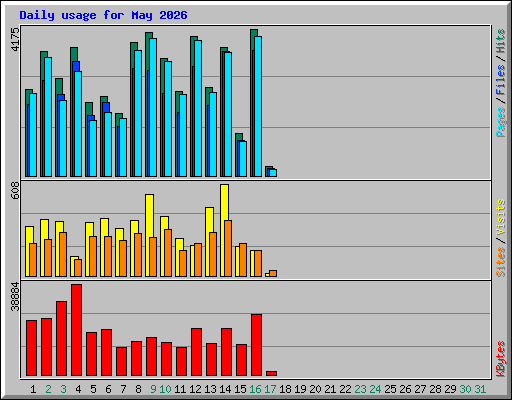Click the 'Daily usage for May 2026' title
Image resolution: width=512 pixels, height=400 pixels.
pyautogui.click(x=103, y=15)
